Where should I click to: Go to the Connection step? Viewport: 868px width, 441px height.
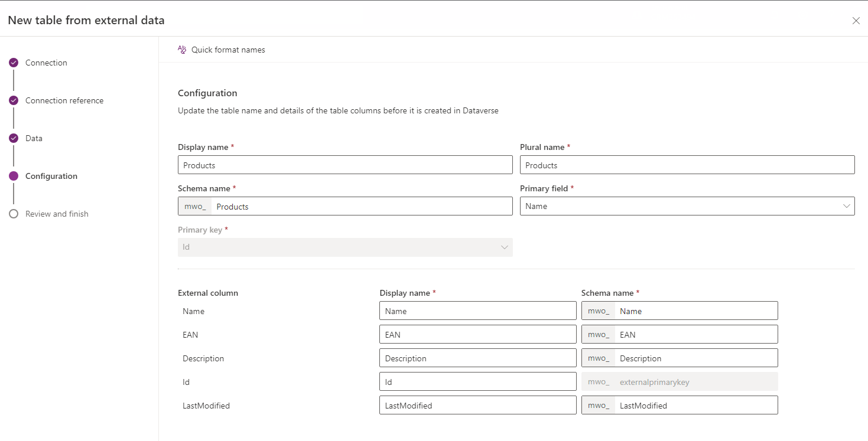[46, 63]
